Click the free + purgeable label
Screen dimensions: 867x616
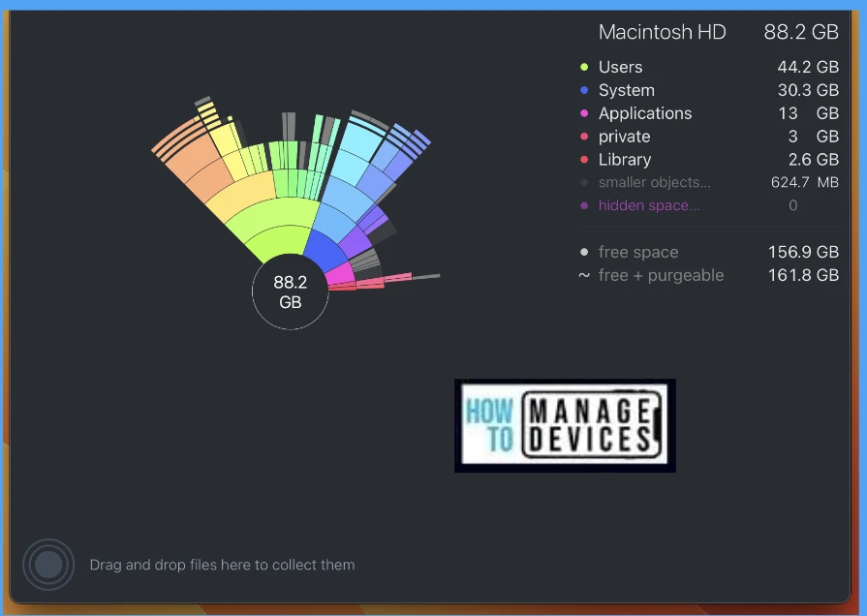click(x=661, y=275)
